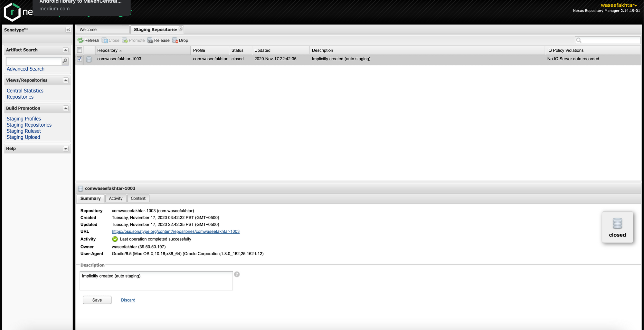Viewport: 644px width, 330px height.
Task: Open the Central Statistics link
Action: point(25,91)
